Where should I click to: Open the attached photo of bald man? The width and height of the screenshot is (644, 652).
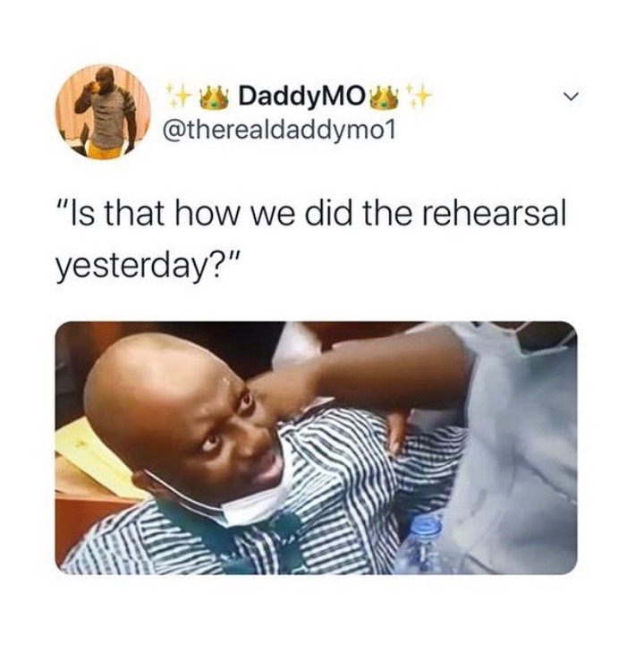point(316,448)
